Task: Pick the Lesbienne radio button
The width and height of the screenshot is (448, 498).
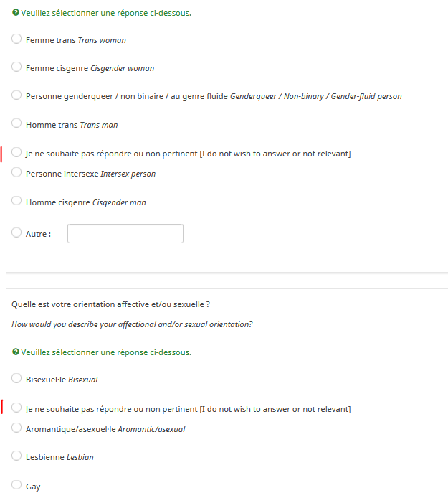Action: [x=16, y=456]
